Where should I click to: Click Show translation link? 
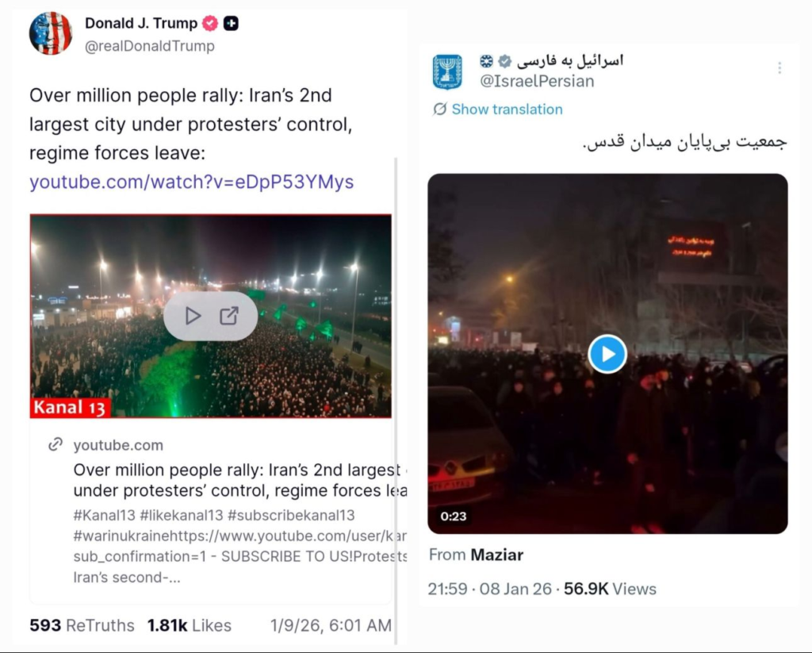(x=507, y=109)
